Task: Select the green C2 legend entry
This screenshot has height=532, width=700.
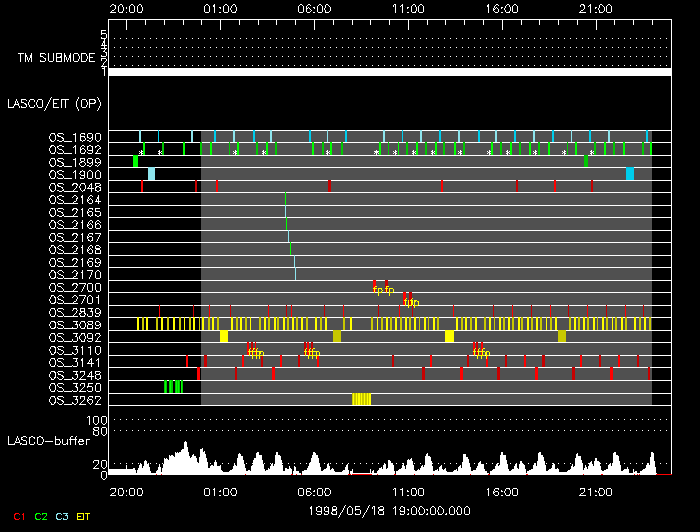Action: coord(41,516)
